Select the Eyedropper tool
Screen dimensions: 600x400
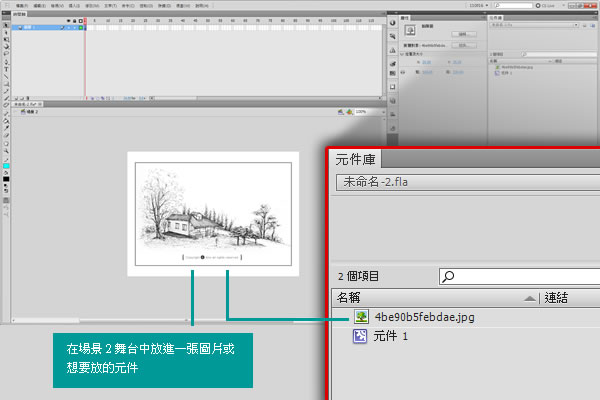point(6,128)
